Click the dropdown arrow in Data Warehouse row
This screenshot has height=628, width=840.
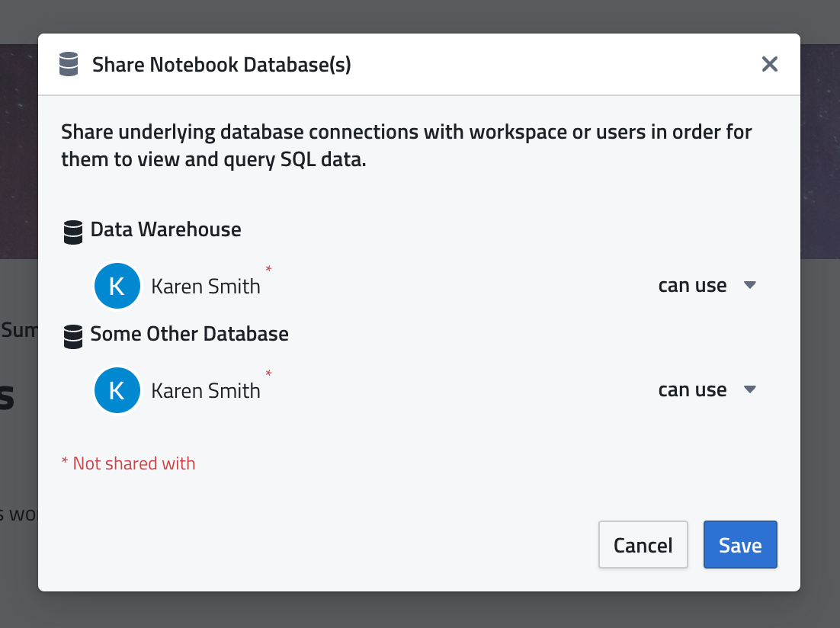(x=749, y=286)
